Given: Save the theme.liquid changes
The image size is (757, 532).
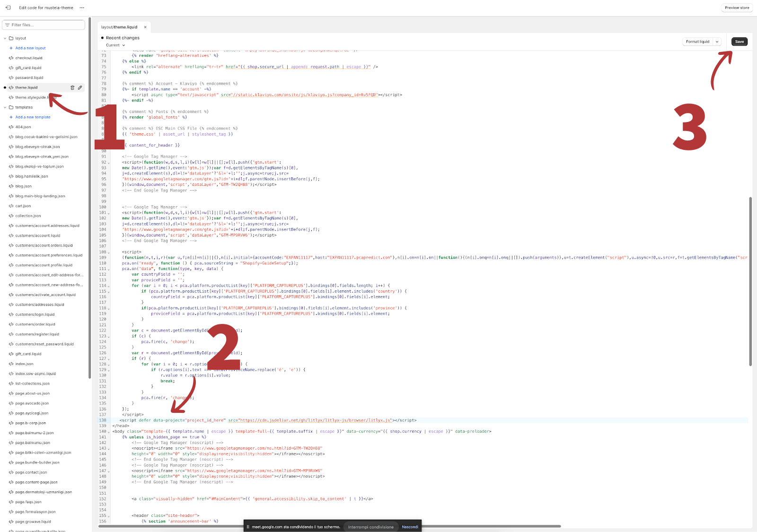Looking at the screenshot, I should click(x=739, y=42).
